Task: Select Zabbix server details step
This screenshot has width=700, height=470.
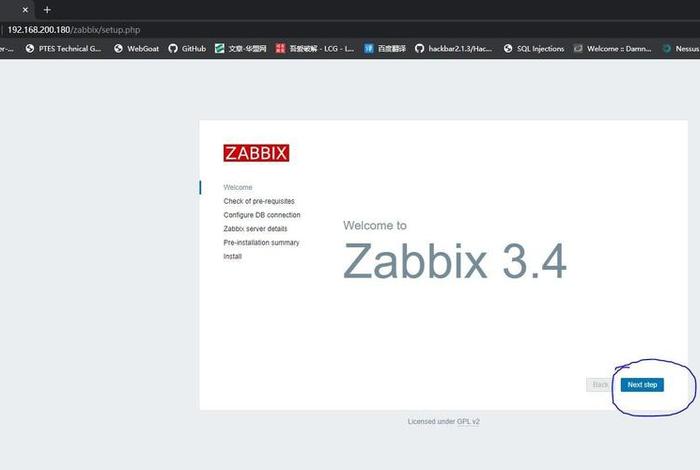Action: [x=255, y=229]
